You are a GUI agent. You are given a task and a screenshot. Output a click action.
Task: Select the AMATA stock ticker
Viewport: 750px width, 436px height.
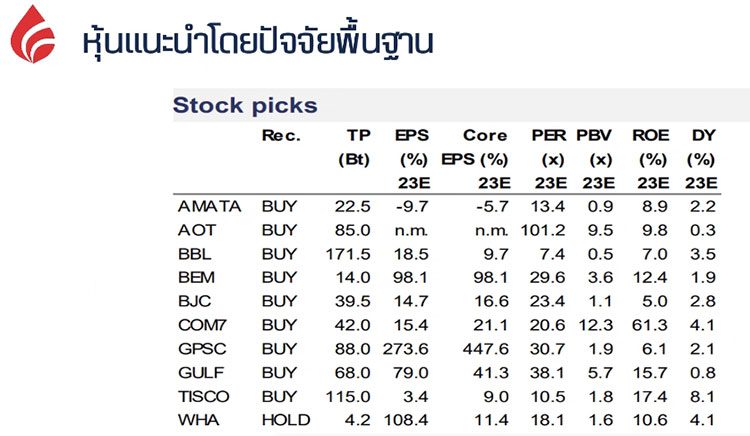click(209, 207)
